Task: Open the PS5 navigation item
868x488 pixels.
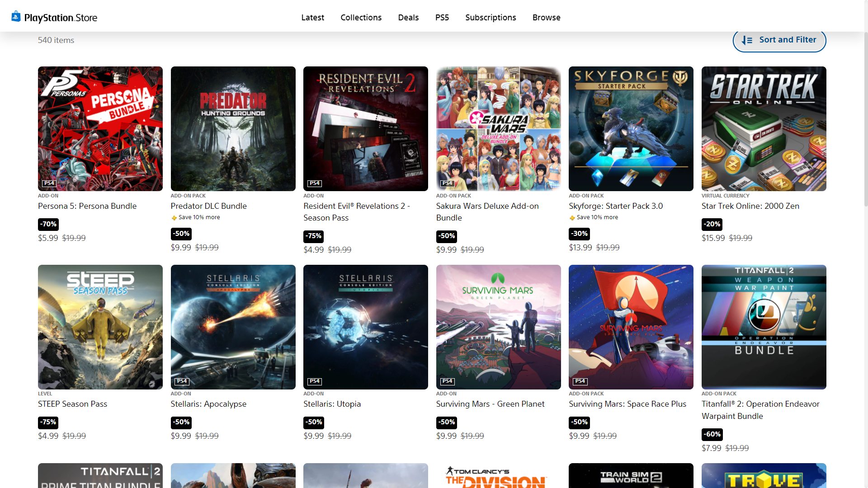Action: pos(442,18)
